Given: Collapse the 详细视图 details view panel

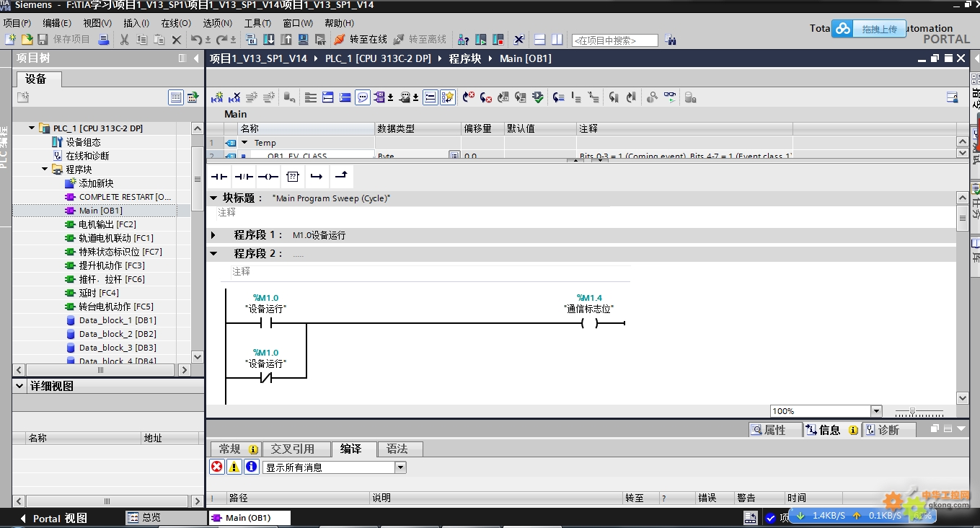Looking at the screenshot, I should coord(19,386).
